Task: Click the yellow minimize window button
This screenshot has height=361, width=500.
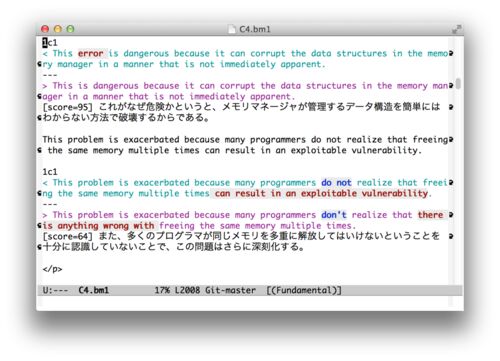Action: [58, 29]
